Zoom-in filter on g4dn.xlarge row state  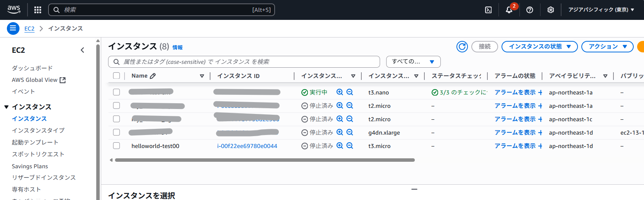pyautogui.click(x=340, y=132)
